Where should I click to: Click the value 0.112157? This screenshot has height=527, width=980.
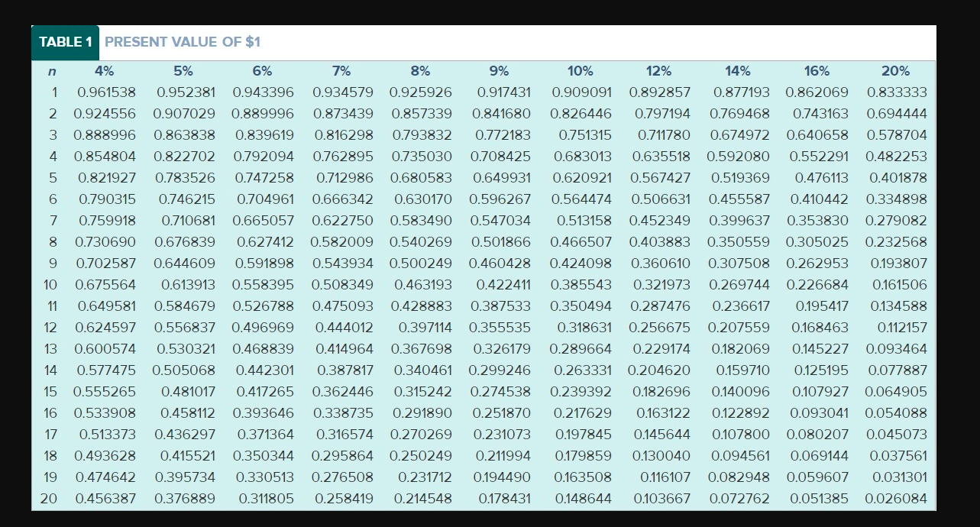pyautogui.click(x=902, y=328)
